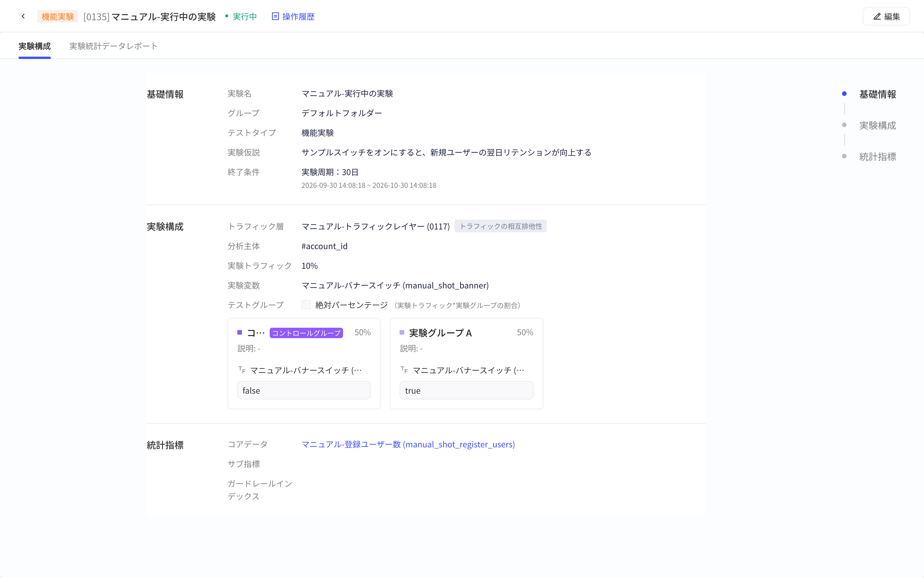Click the back arrow icon
Image resolution: width=924 pixels, height=578 pixels.
23,16
